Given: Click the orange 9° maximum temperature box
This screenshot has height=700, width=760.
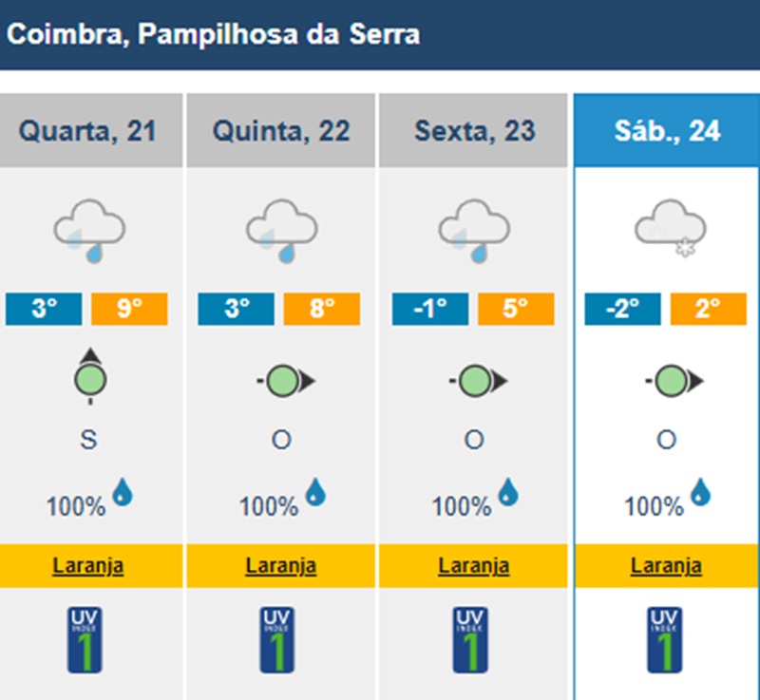Looking at the screenshot, I should click(129, 310).
